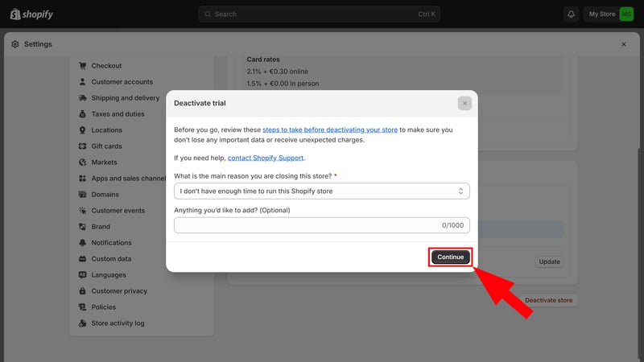This screenshot has height=362, width=644.
Task: Select Policies in the sidebar
Action: [x=104, y=307]
